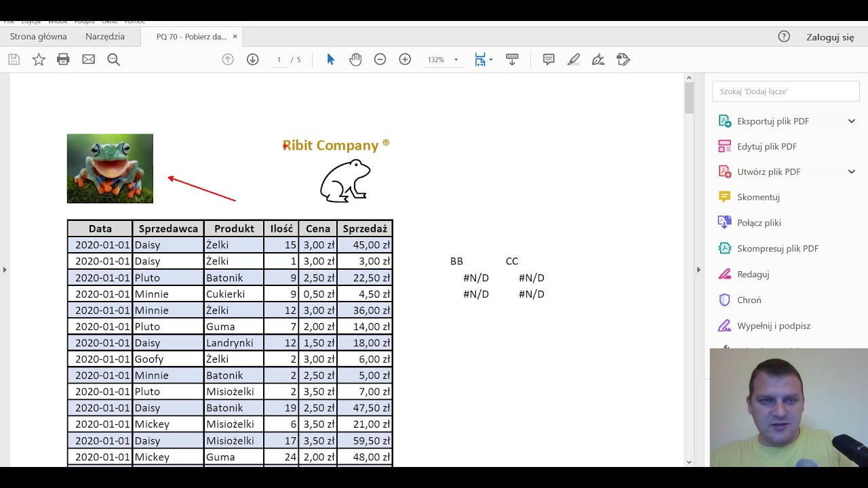This screenshot has width=868, height=488.
Task: Zoom in with the plus icon
Action: (405, 60)
